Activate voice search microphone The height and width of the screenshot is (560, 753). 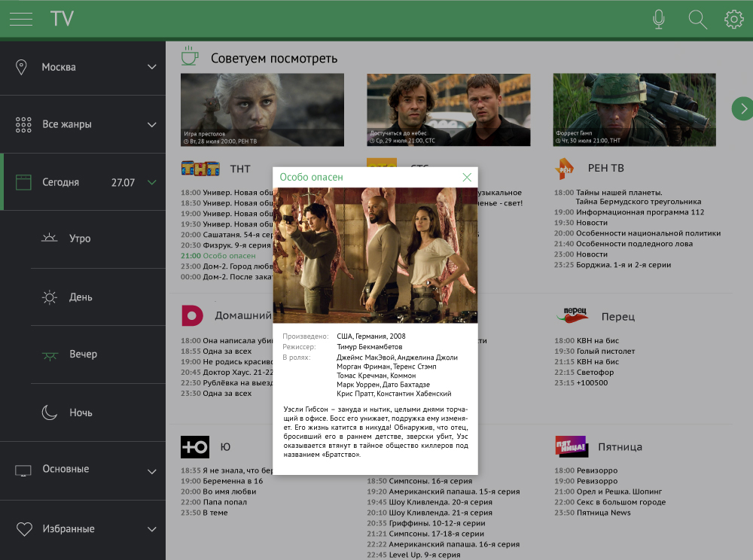click(659, 20)
